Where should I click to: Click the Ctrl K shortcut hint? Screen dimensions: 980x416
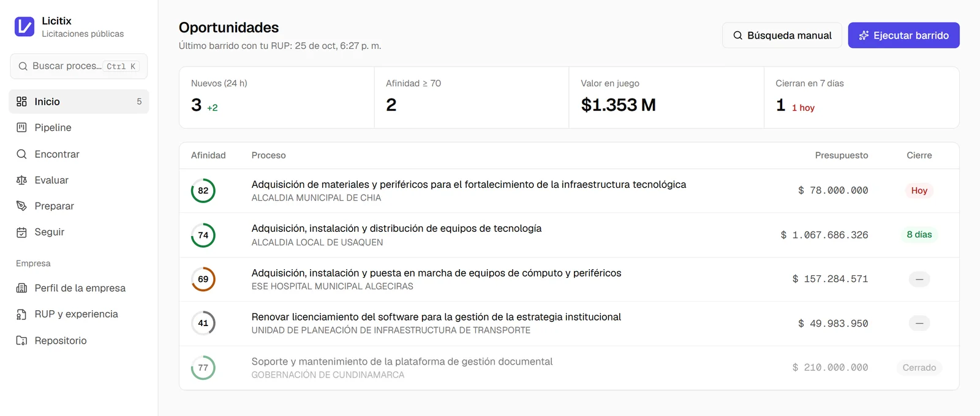121,66
